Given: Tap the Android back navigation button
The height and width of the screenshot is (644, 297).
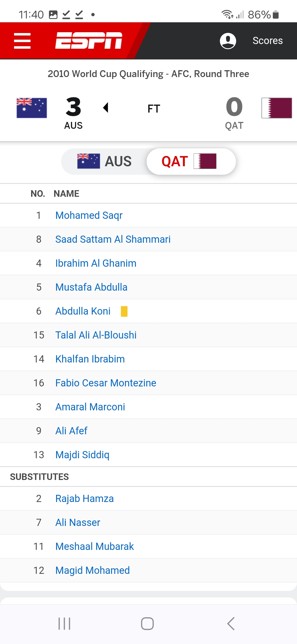Looking at the screenshot, I should tap(231, 624).
